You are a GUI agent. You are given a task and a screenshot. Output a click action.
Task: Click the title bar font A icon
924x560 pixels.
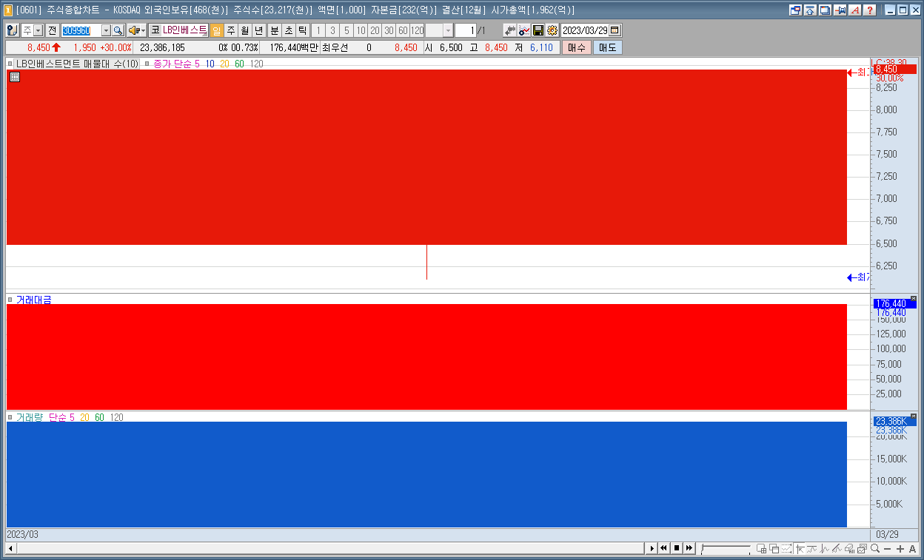[855, 10]
